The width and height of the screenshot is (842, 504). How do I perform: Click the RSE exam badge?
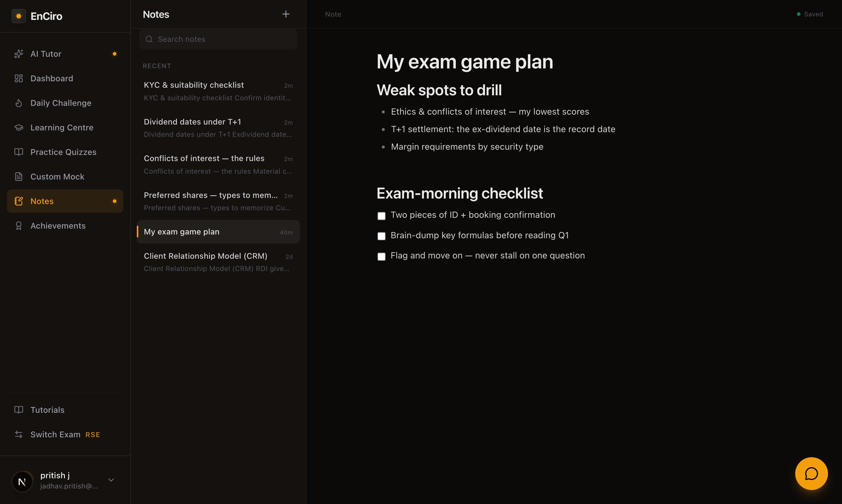tap(92, 435)
